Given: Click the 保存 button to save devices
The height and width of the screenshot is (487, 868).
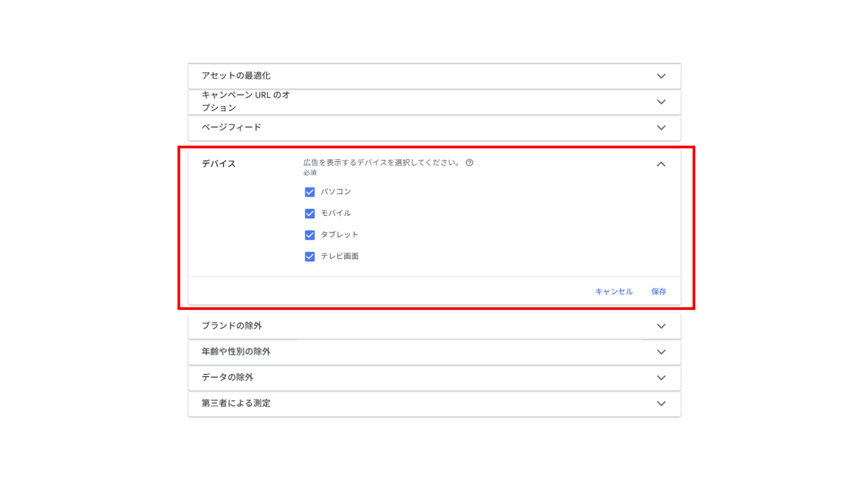Looking at the screenshot, I should (659, 292).
